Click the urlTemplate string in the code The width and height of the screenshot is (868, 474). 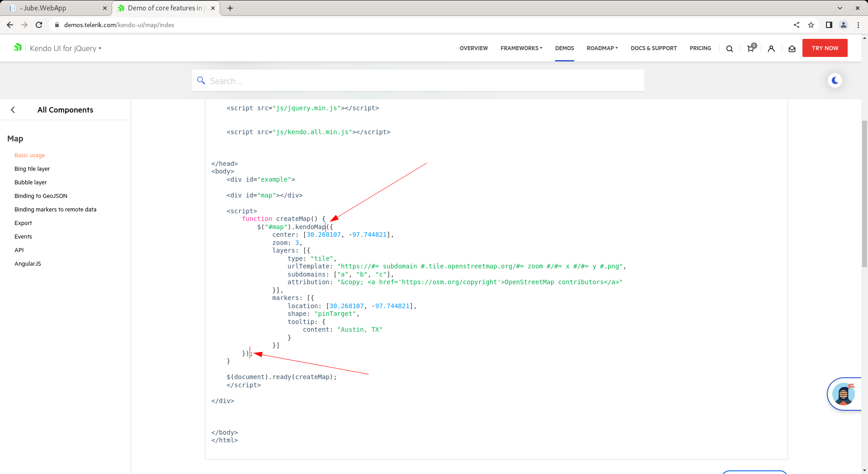[x=480, y=266]
